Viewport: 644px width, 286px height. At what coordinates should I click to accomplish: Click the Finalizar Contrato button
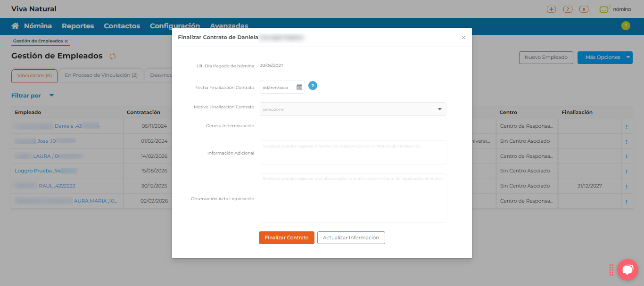(286, 238)
